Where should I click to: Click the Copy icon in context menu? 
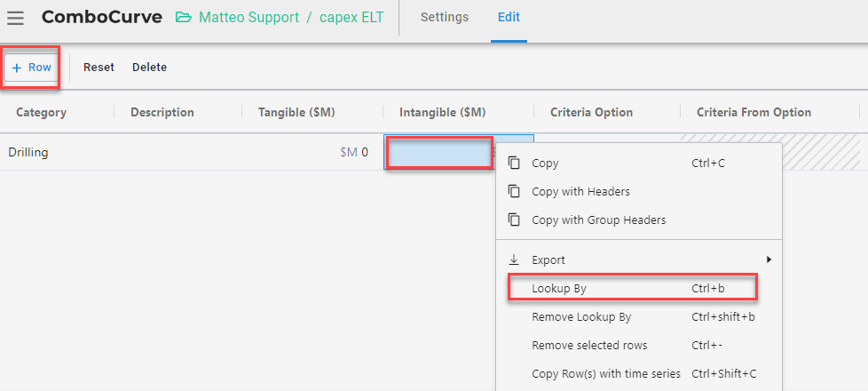coord(514,163)
